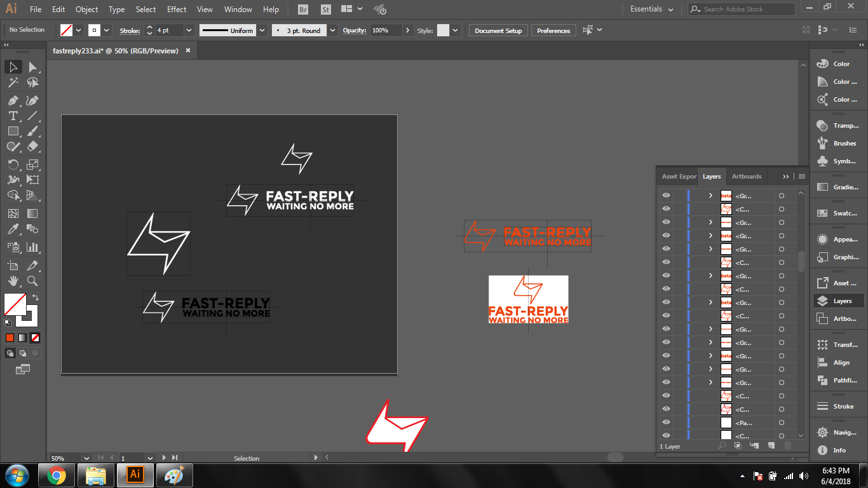Select the Rectangle tool
The height and width of the screenshot is (488, 868).
13,131
